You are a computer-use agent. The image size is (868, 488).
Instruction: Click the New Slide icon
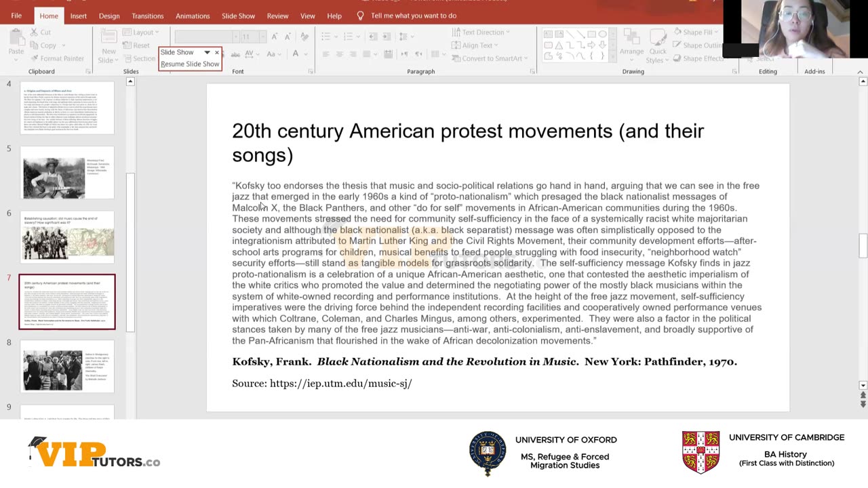click(x=108, y=37)
